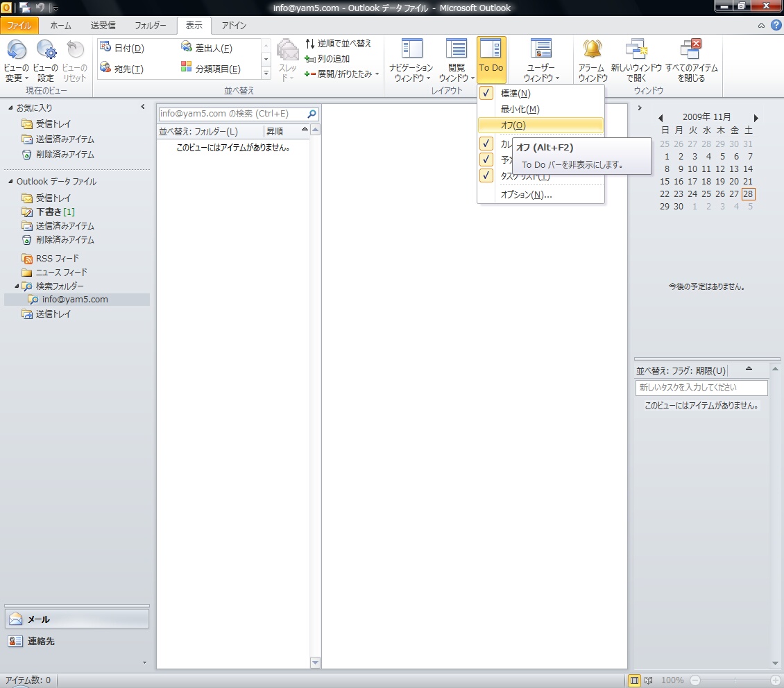Toggle the タスクリスト(T) task list checkmark

pyautogui.click(x=486, y=175)
